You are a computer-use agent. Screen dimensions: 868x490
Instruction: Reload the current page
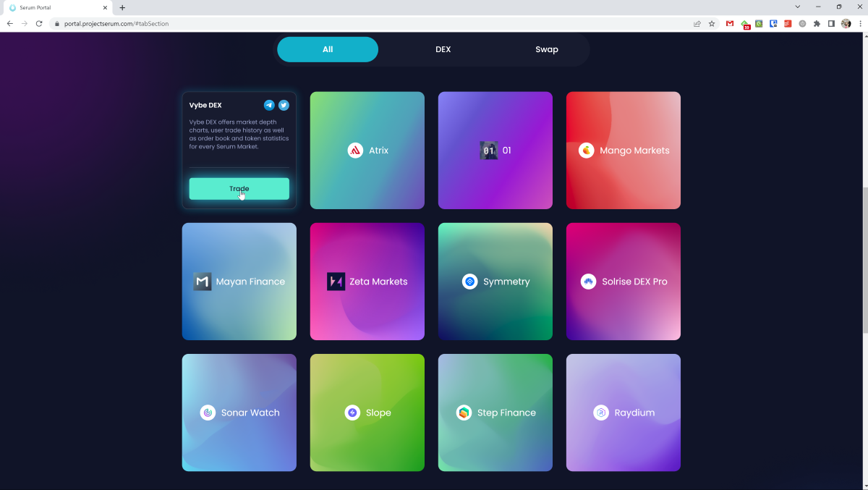coord(39,23)
